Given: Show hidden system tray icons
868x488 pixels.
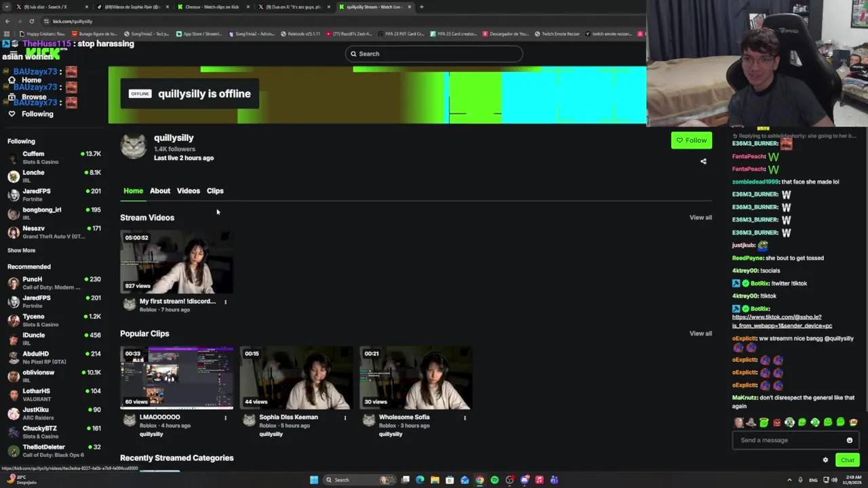Looking at the screenshot, I should [789, 480].
